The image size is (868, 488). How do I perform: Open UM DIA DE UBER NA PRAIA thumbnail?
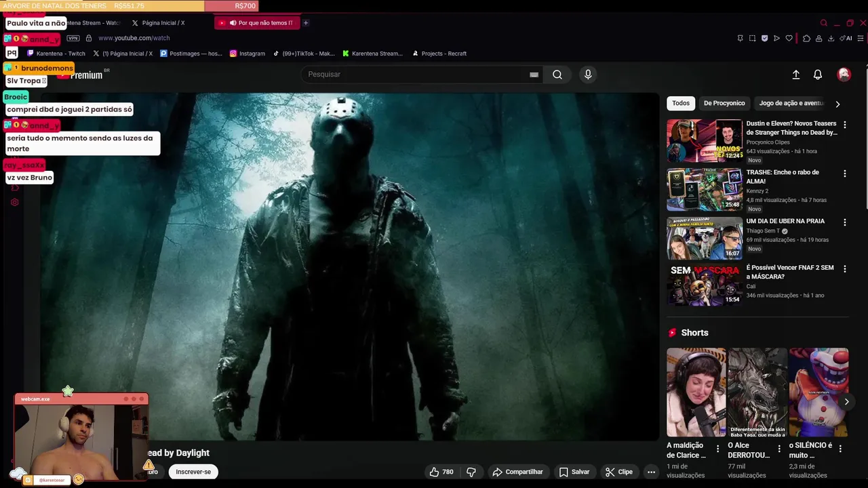pos(705,238)
